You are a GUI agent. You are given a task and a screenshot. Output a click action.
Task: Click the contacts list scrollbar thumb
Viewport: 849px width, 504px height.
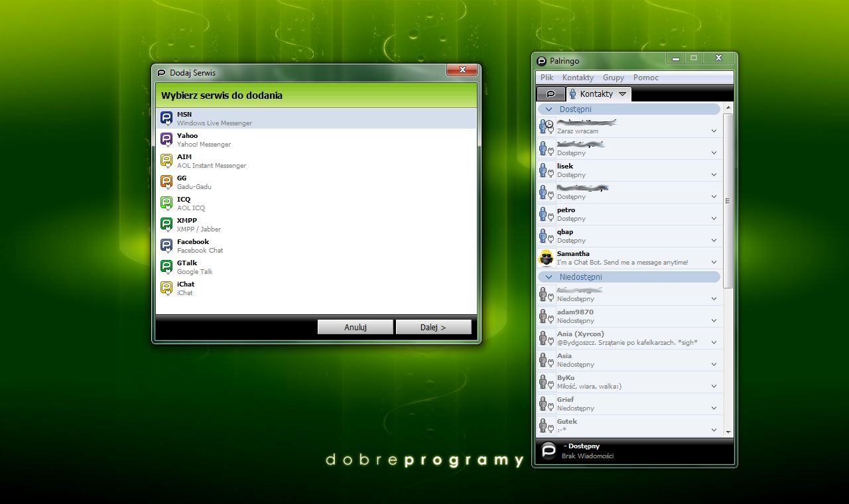pos(728,200)
